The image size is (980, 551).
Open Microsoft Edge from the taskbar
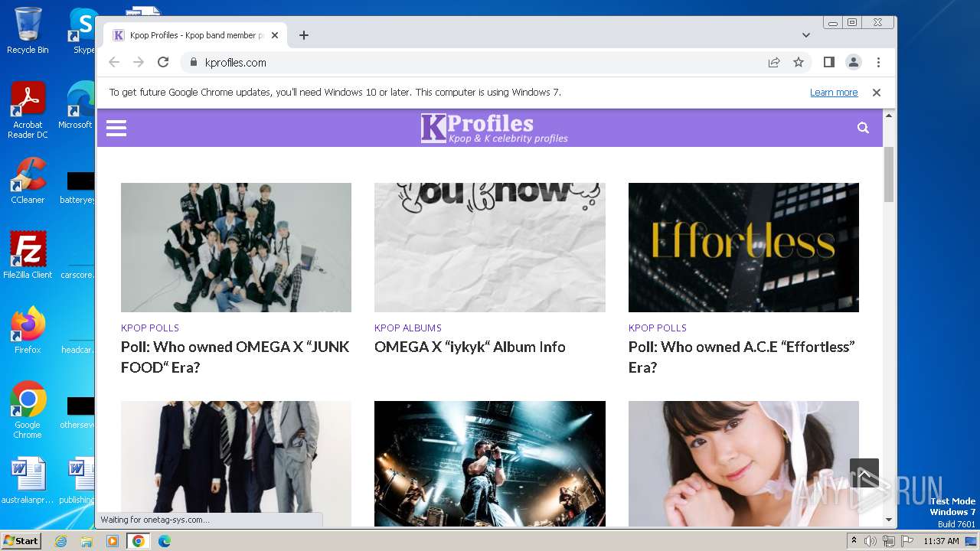(x=165, y=541)
